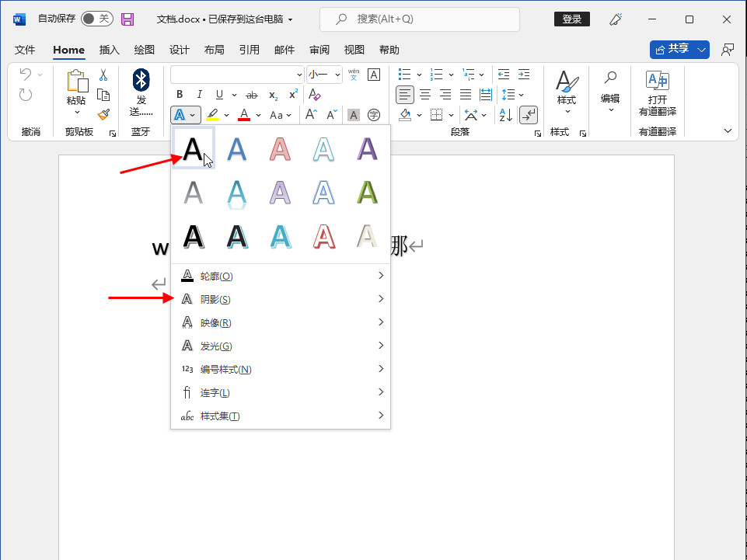
Task: Click the 登录 button
Action: [x=571, y=19]
